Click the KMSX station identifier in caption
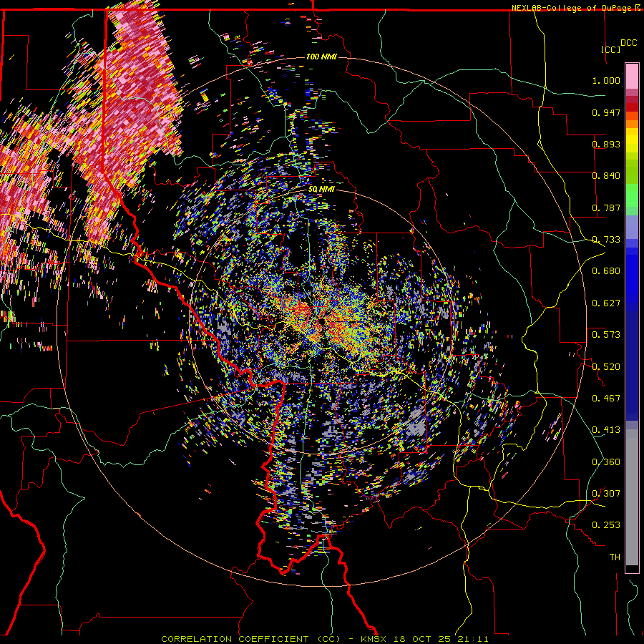 pyautogui.click(x=373, y=639)
